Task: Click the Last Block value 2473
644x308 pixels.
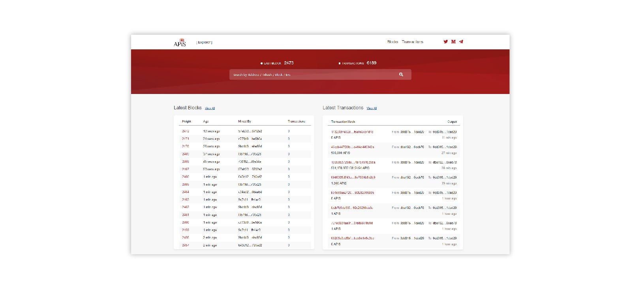Action: pyautogui.click(x=289, y=63)
